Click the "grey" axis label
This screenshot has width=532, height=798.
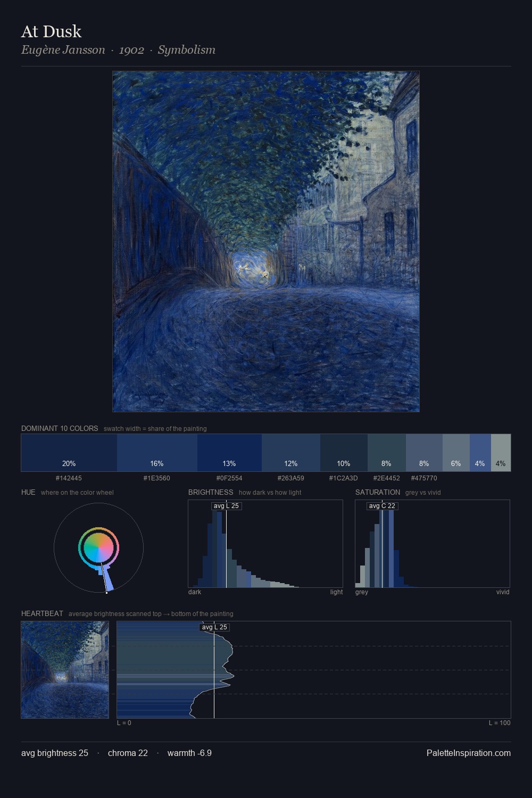coord(362,592)
